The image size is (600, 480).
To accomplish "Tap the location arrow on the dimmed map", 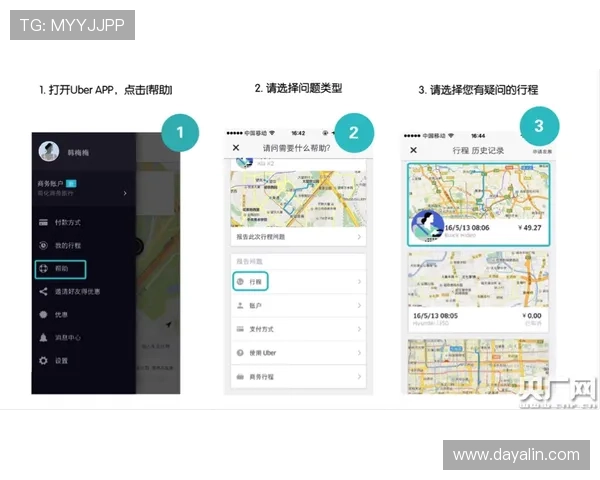I will coord(168,325).
